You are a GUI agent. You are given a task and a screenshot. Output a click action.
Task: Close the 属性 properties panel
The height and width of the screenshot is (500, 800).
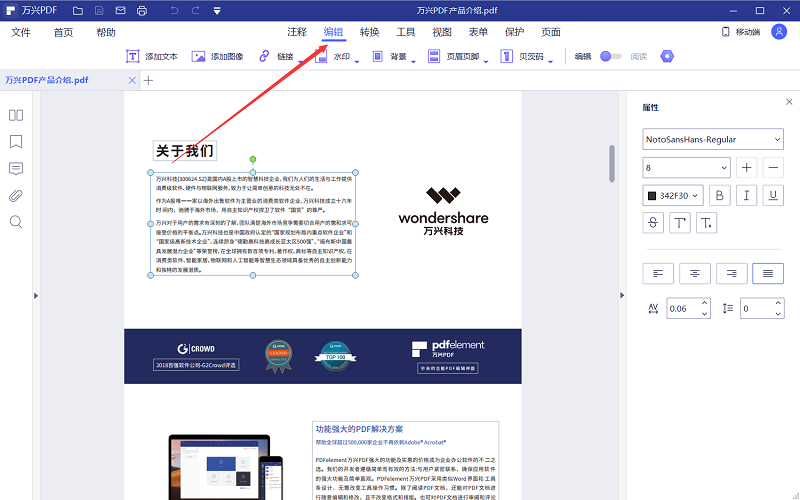coord(789,102)
